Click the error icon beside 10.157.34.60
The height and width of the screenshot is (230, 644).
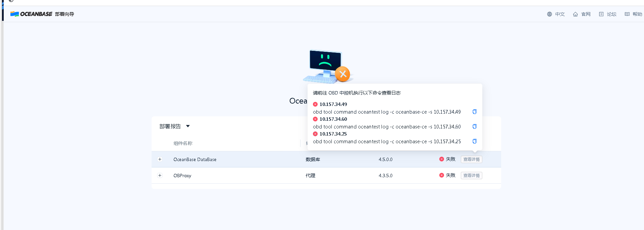pyautogui.click(x=315, y=119)
